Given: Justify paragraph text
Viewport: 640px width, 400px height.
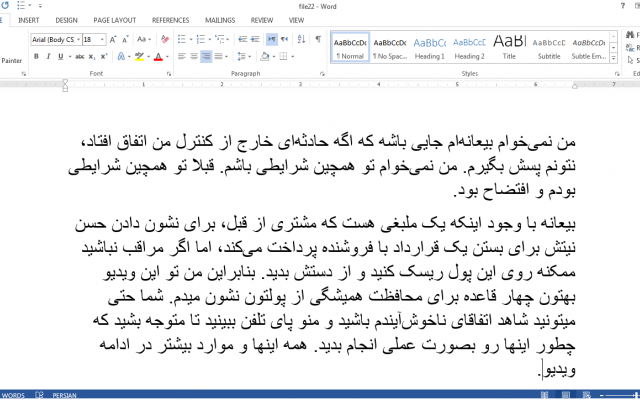Looking at the screenshot, I should (x=219, y=56).
